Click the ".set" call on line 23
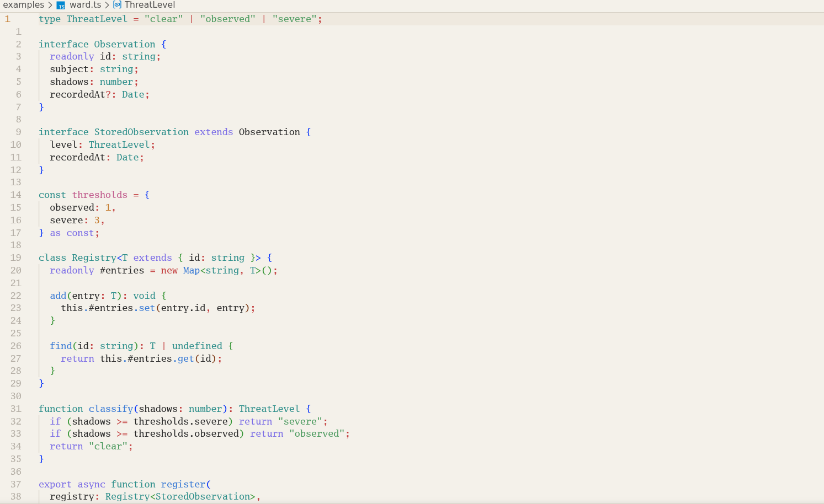 144,308
